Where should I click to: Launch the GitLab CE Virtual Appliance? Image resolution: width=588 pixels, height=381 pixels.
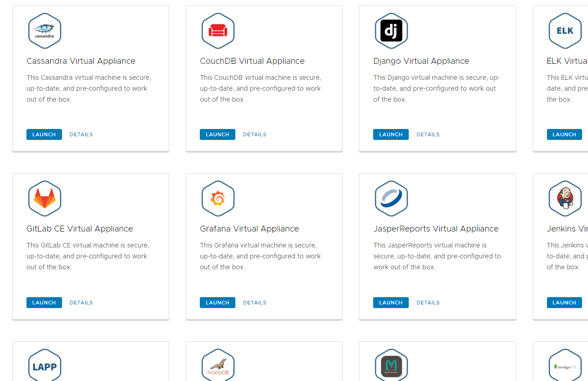pyautogui.click(x=44, y=303)
